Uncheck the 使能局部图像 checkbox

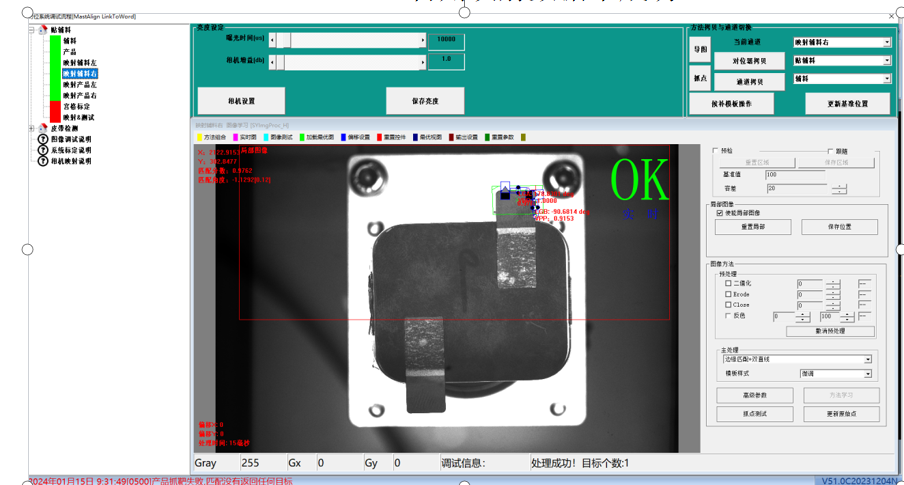(720, 213)
